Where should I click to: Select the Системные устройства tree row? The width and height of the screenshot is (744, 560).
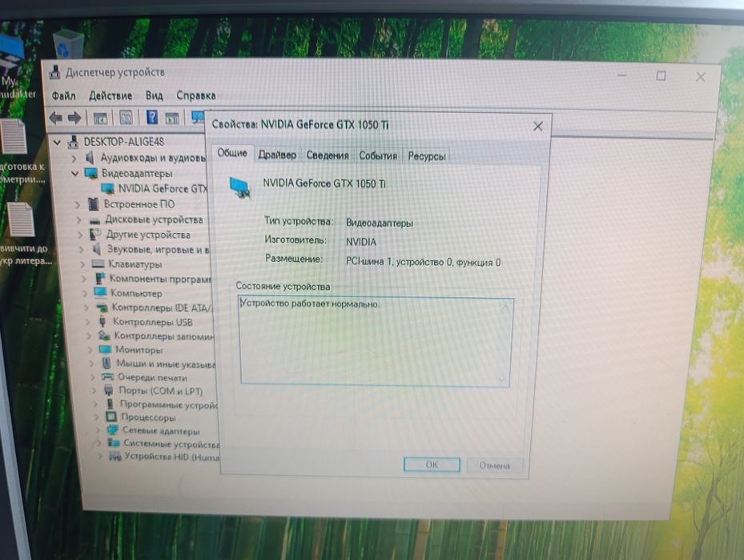[x=171, y=444]
